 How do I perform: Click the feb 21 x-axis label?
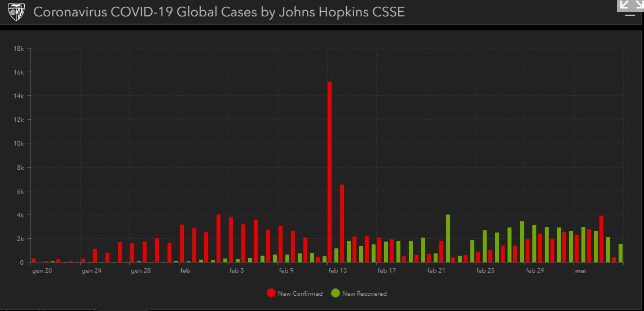[436, 271]
